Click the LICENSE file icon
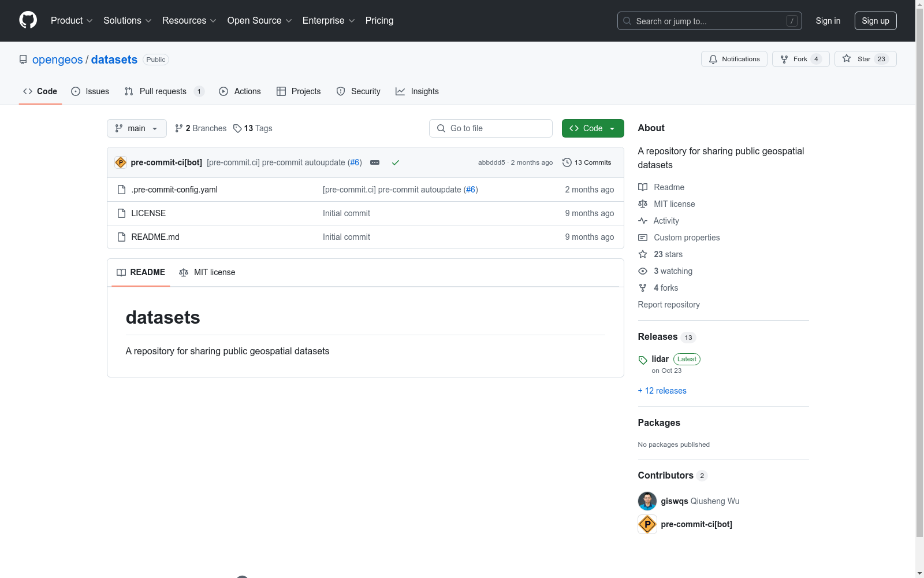The width and height of the screenshot is (924, 578). (121, 213)
